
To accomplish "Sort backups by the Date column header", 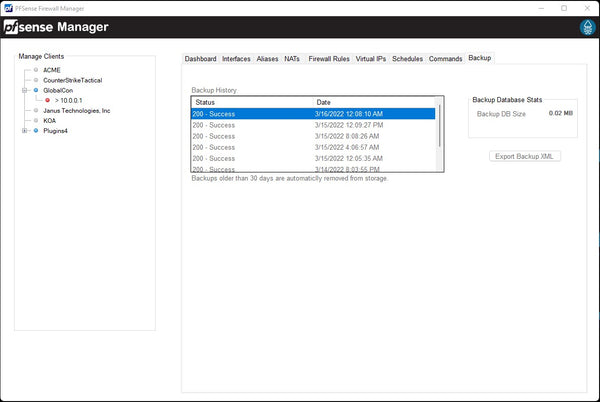I will [375, 102].
